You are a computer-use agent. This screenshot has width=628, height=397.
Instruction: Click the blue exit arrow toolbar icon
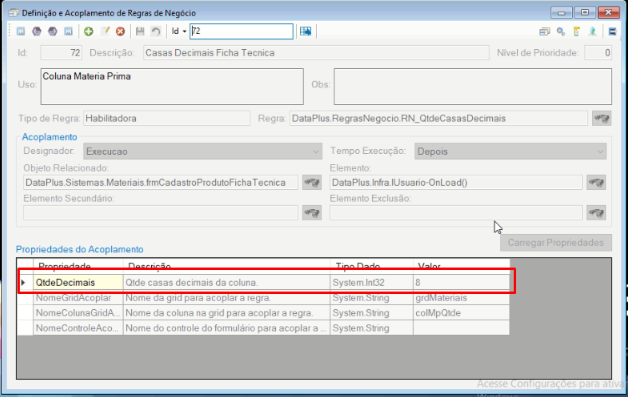tap(612, 31)
